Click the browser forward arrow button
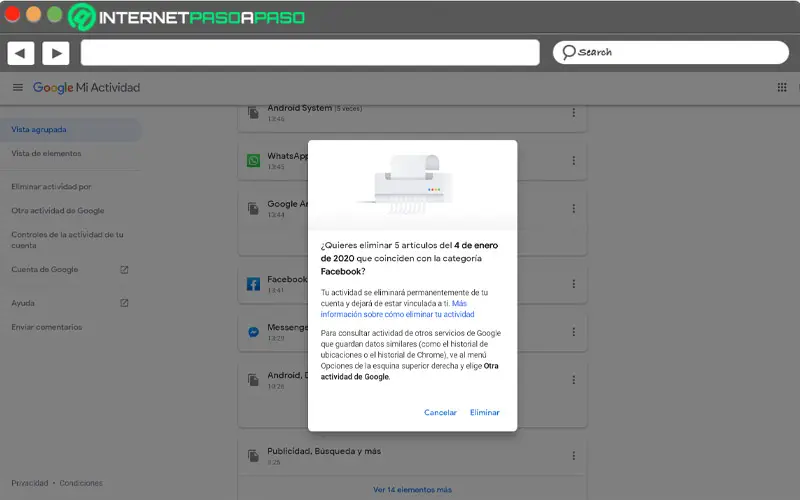The image size is (800, 500). click(x=56, y=53)
